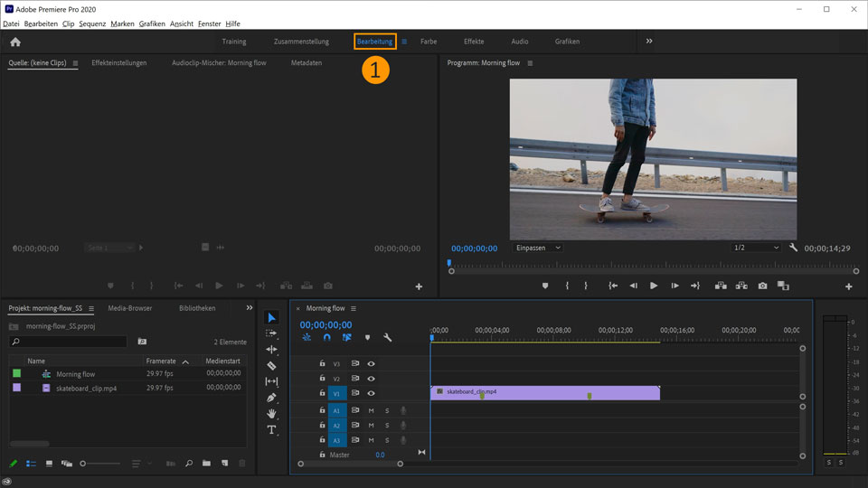
Task: Select the Pen tool
Action: point(272,398)
